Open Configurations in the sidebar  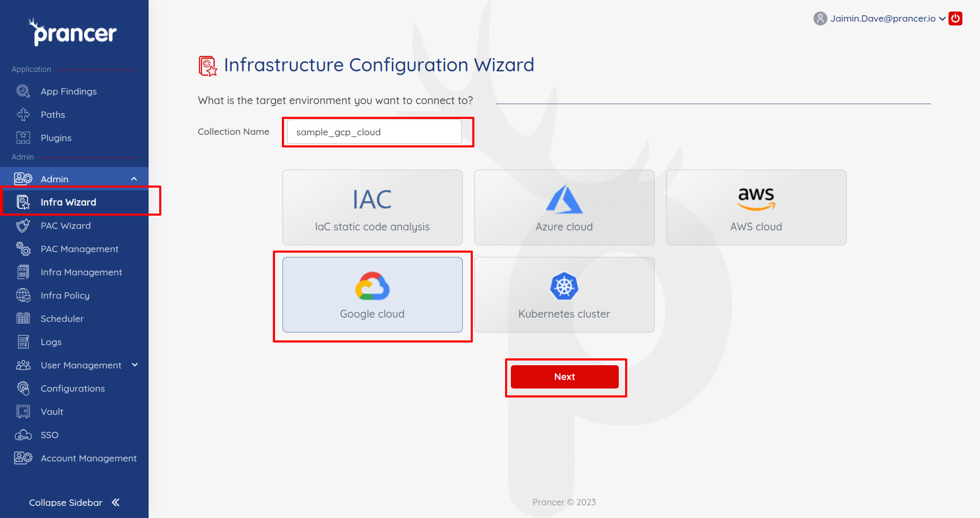pyautogui.click(x=74, y=388)
